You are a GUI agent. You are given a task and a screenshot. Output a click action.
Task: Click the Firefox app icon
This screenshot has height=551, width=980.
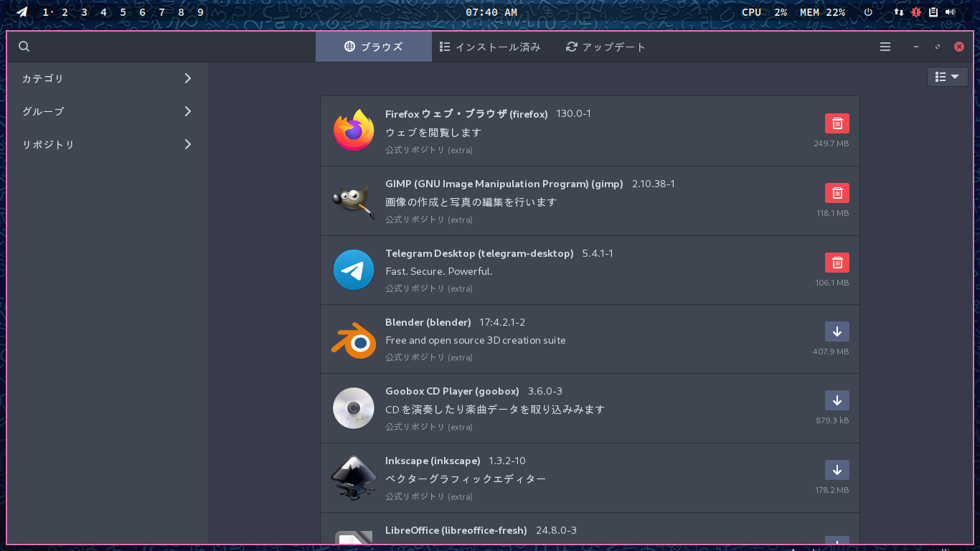[354, 131]
